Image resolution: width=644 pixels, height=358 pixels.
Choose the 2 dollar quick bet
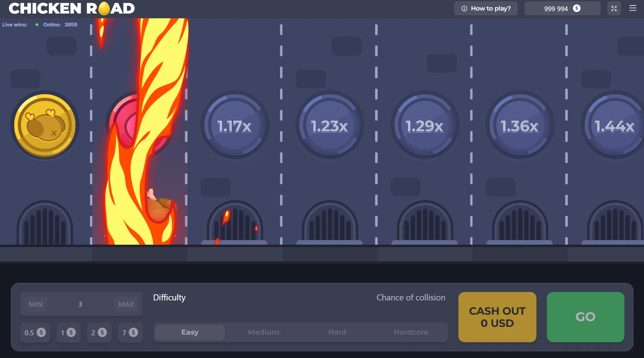(x=99, y=333)
